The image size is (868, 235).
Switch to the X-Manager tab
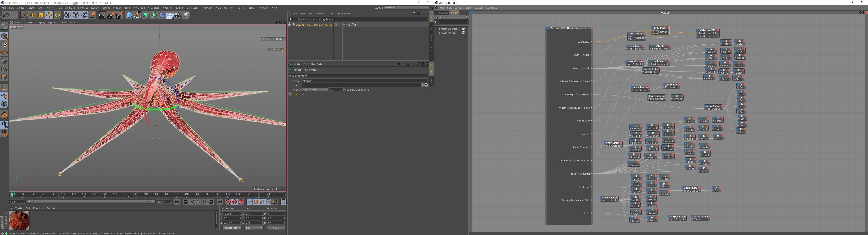click(x=441, y=13)
